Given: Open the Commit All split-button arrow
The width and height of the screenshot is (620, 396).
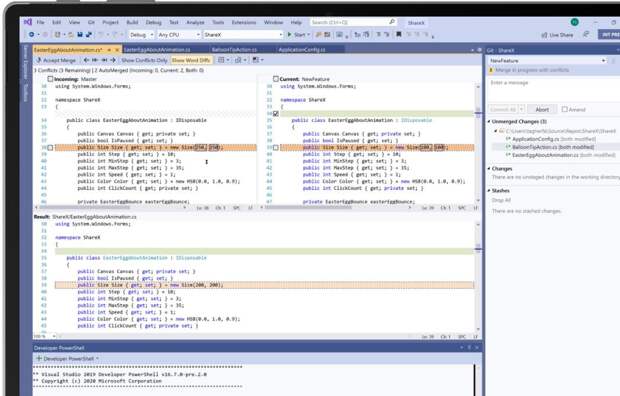Looking at the screenshot, I should coord(522,109).
